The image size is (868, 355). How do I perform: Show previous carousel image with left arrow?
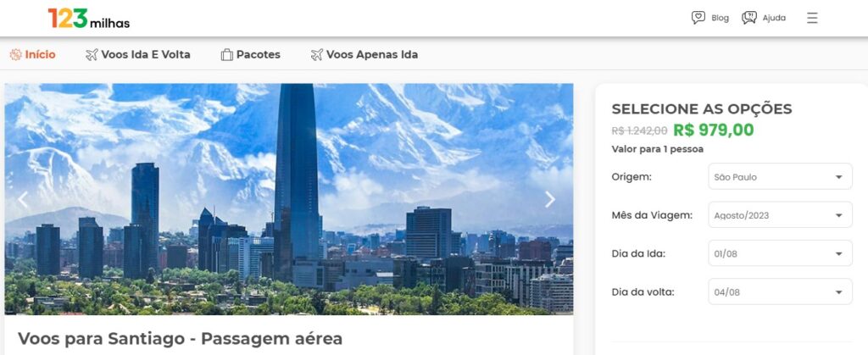click(x=23, y=200)
